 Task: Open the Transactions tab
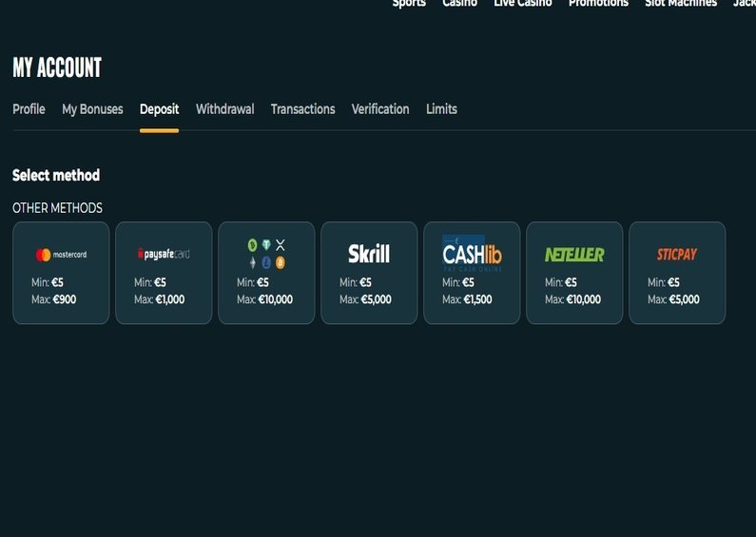302,109
